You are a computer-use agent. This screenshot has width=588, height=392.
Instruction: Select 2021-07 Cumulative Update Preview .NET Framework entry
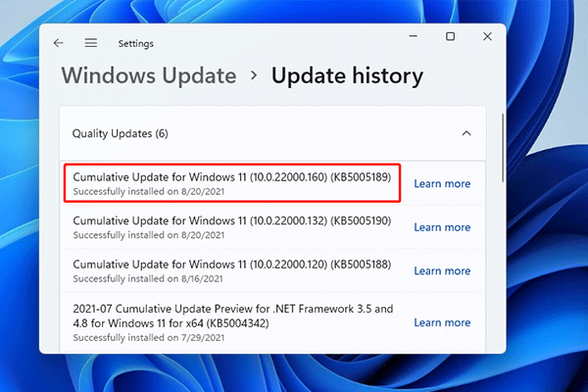[x=273, y=322]
